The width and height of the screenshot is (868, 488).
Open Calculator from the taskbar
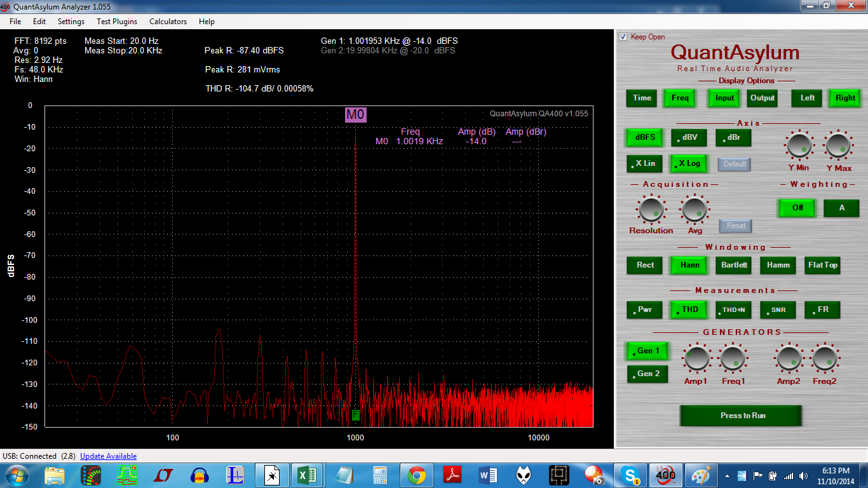point(380,475)
